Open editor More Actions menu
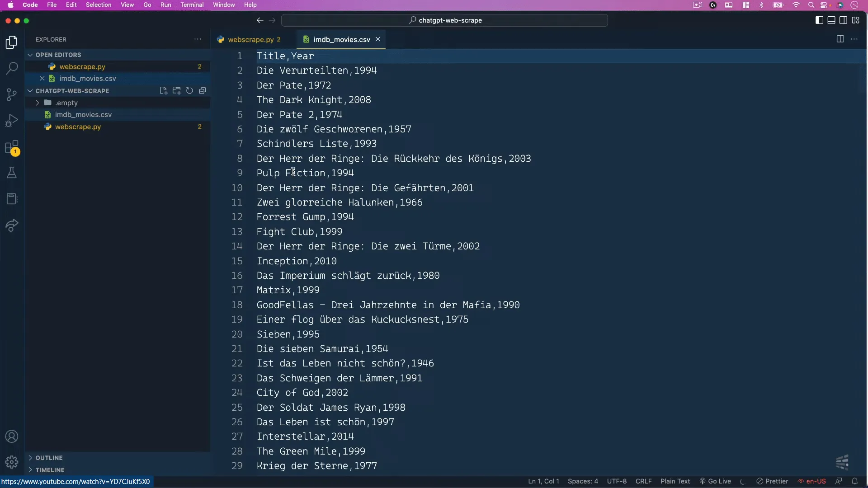 point(854,39)
